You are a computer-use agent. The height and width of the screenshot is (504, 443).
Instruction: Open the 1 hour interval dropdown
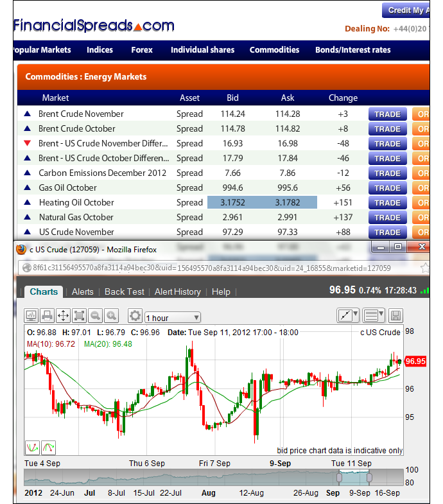(173, 318)
